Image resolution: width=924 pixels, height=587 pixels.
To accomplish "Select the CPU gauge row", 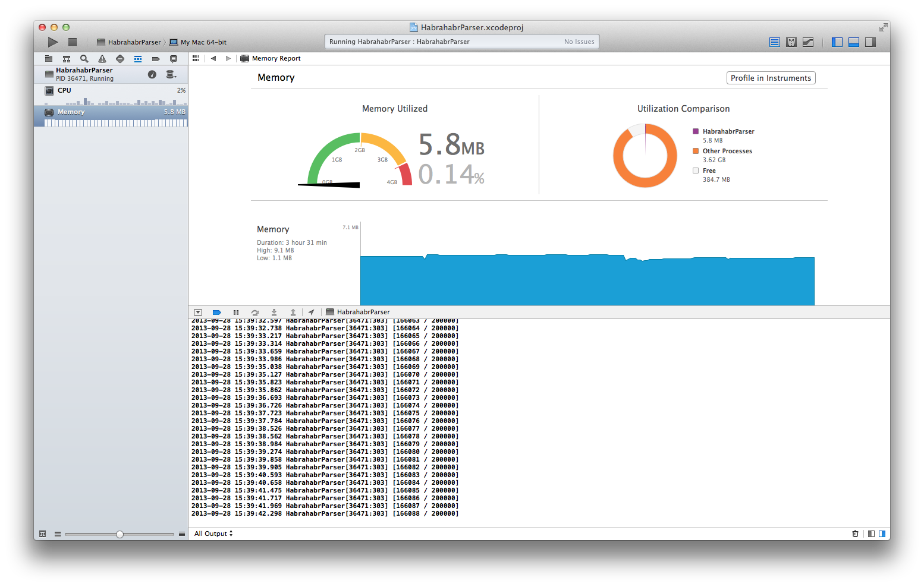I will [x=111, y=94].
